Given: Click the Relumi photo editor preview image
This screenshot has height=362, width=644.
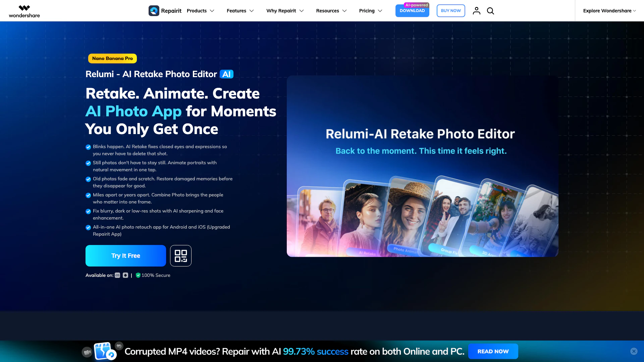Looking at the screenshot, I should pos(422,166).
